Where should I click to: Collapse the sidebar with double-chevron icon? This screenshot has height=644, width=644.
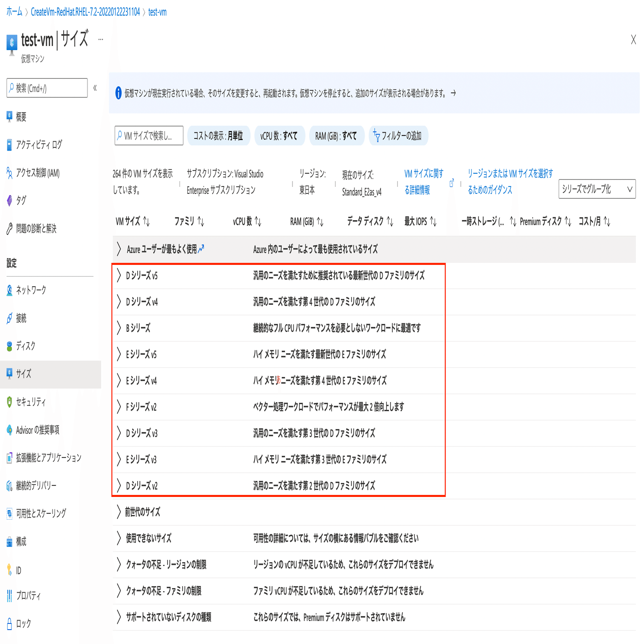pos(95,88)
